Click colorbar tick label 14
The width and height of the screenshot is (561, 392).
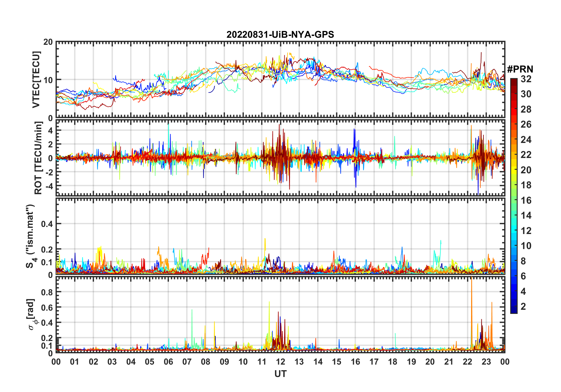click(526, 215)
